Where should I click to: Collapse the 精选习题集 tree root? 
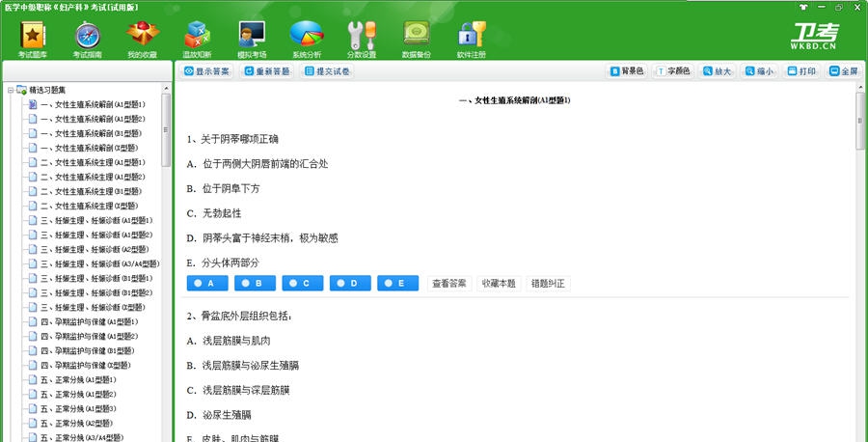[x=11, y=90]
